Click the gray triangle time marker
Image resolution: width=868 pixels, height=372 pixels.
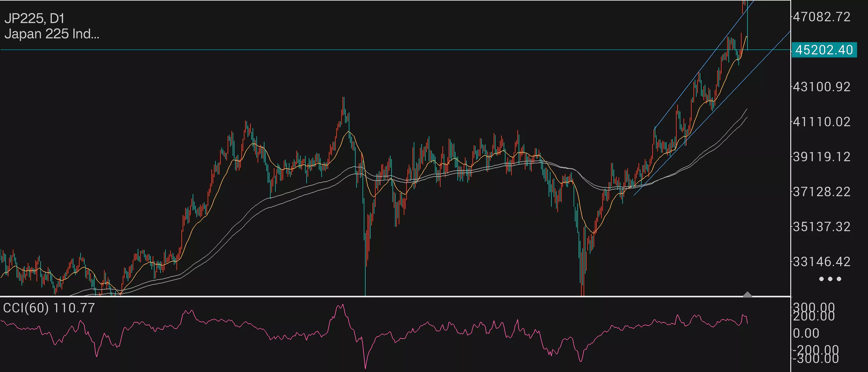[747, 295]
